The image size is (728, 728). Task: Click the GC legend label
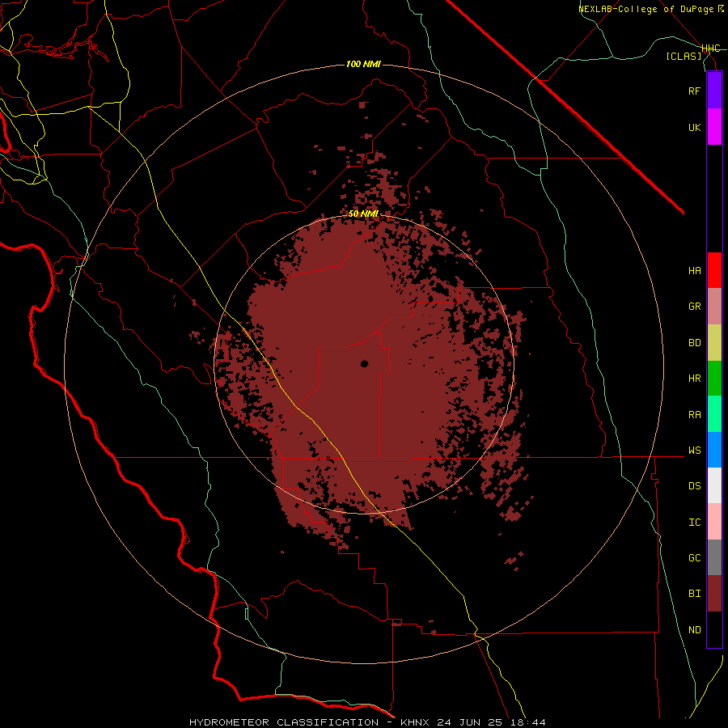[694, 558]
